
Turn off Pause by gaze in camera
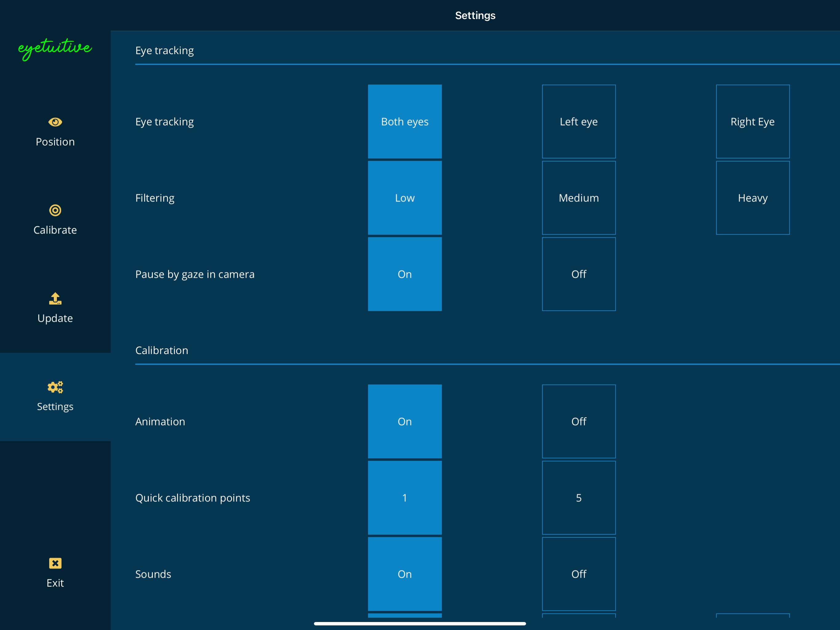pyautogui.click(x=578, y=274)
